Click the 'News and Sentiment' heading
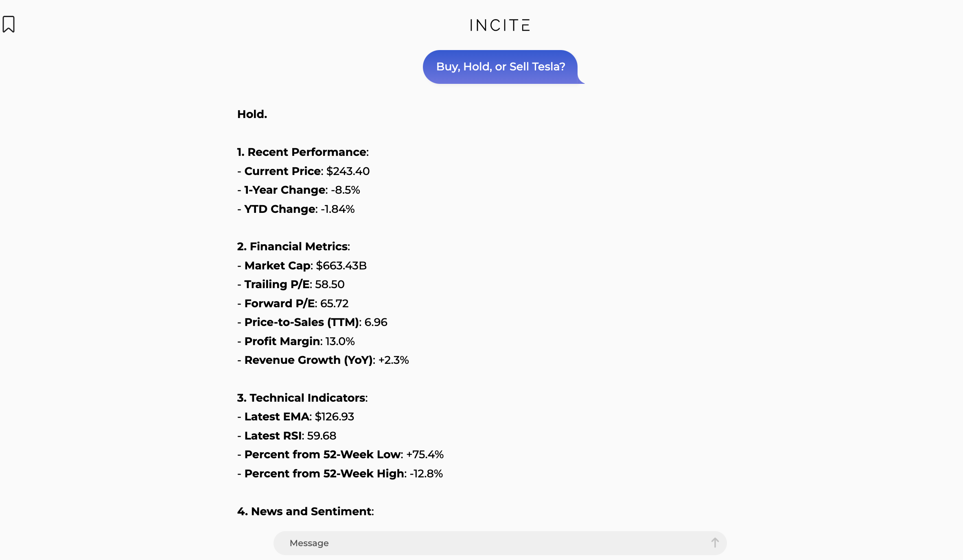963x560 pixels. pyautogui.click(x=306, y=512)
